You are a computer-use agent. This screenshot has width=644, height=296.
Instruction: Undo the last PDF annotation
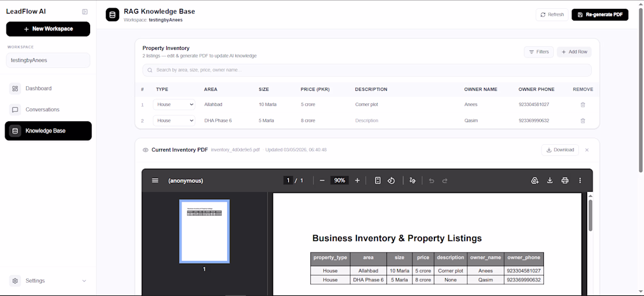pyautogui.click(x=431, y=181)
